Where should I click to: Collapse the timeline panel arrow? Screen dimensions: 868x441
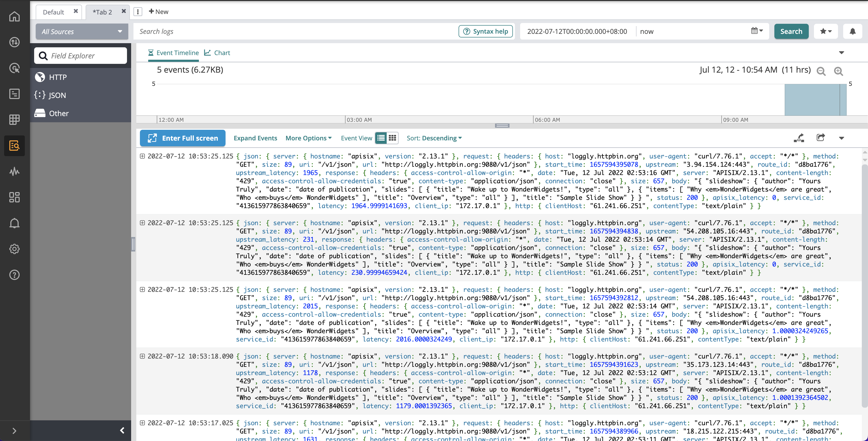841,52
